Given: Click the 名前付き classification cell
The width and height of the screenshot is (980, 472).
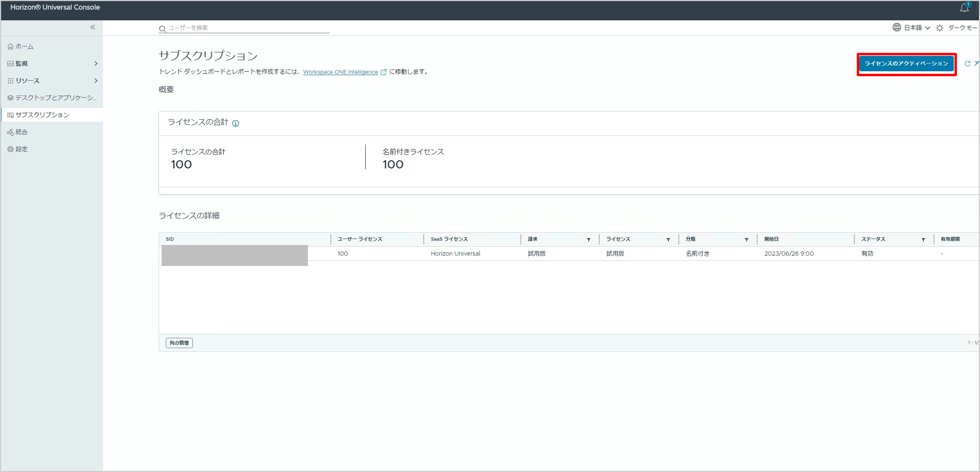Looking at the screenshot, I should (697, 254).
